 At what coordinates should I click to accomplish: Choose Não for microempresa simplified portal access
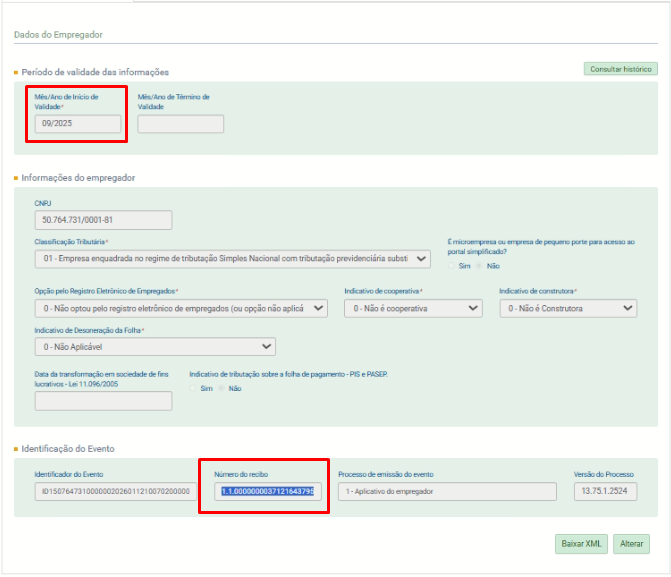coord(479,266)
